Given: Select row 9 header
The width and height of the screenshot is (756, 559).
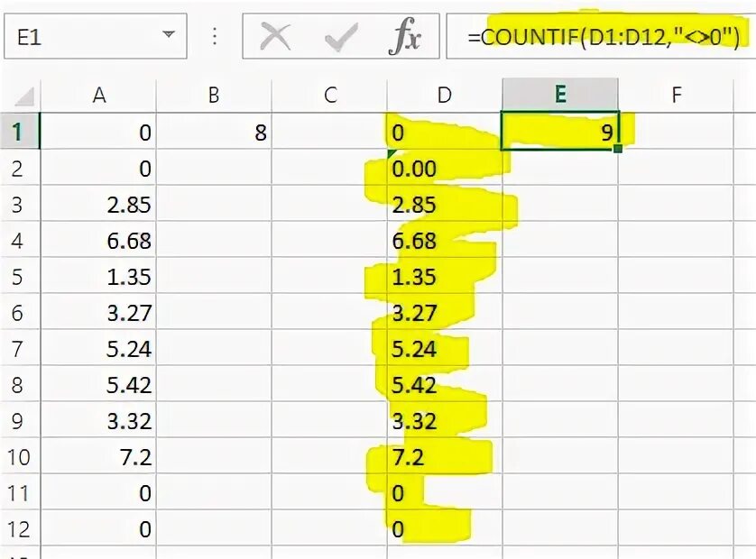Looking at the screenshot, I should pyautogui.click(x=20, y=421).
